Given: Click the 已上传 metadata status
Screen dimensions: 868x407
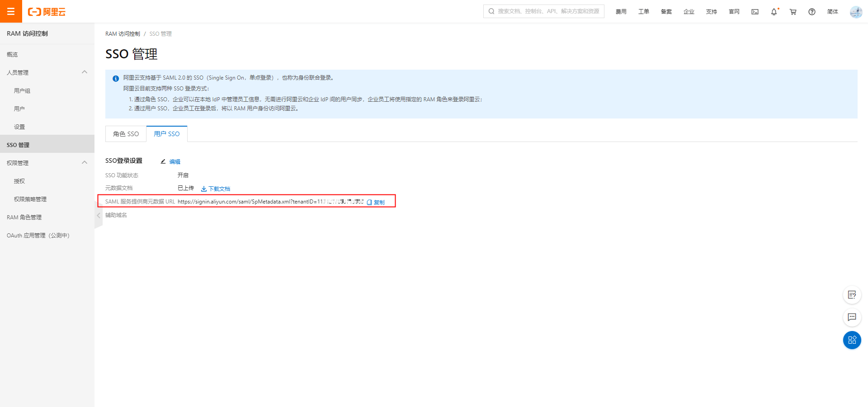Looking at the screenshot, I should click(185, 188).
